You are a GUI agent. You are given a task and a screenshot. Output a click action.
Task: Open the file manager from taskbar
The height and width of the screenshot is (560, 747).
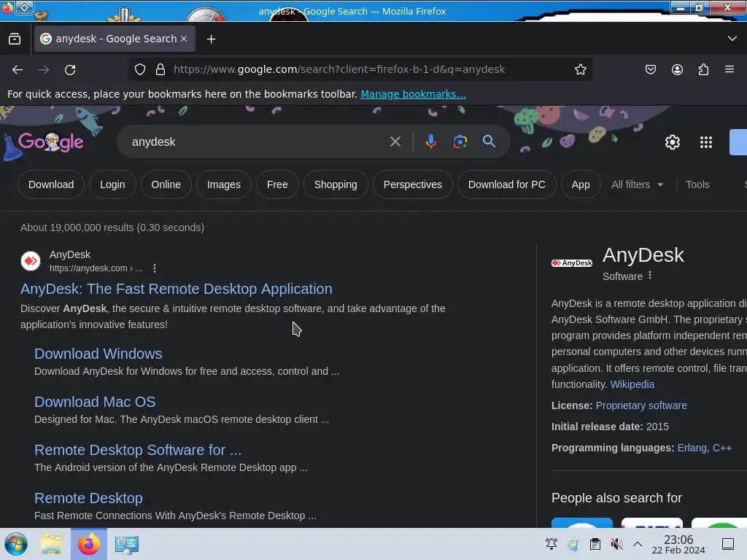(x=51, y=544)
